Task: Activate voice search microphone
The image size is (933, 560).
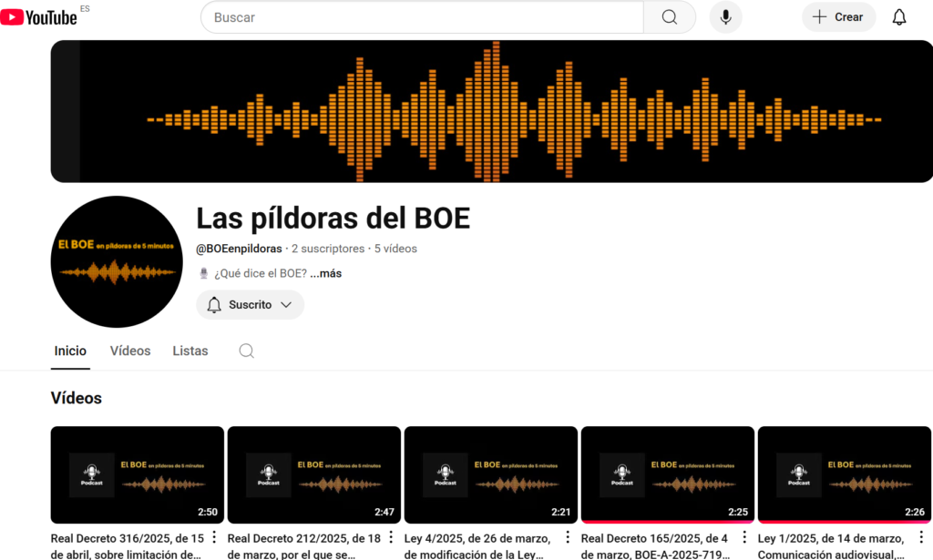Action: point(725,17)
